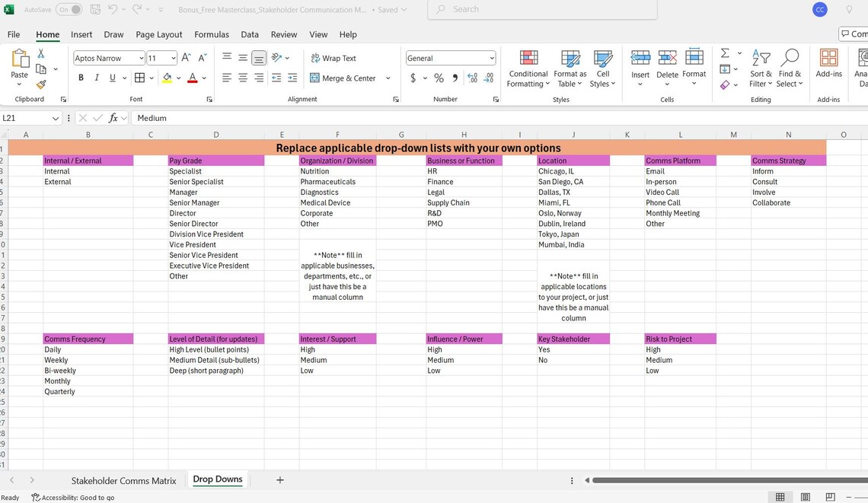Switch to the Formulas ribbon tab
This screenshot has width=868, height=503.
[x=211, y=34]
